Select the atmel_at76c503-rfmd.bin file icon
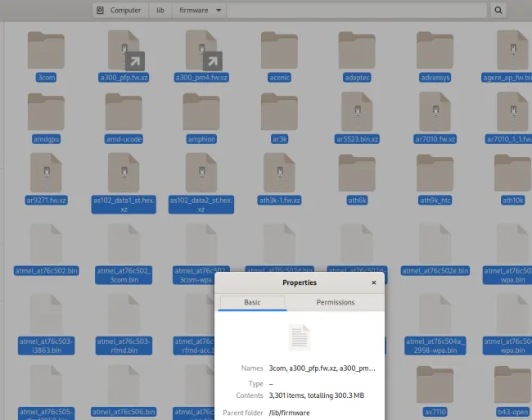The image size is (532, 420). click(124, 314)
